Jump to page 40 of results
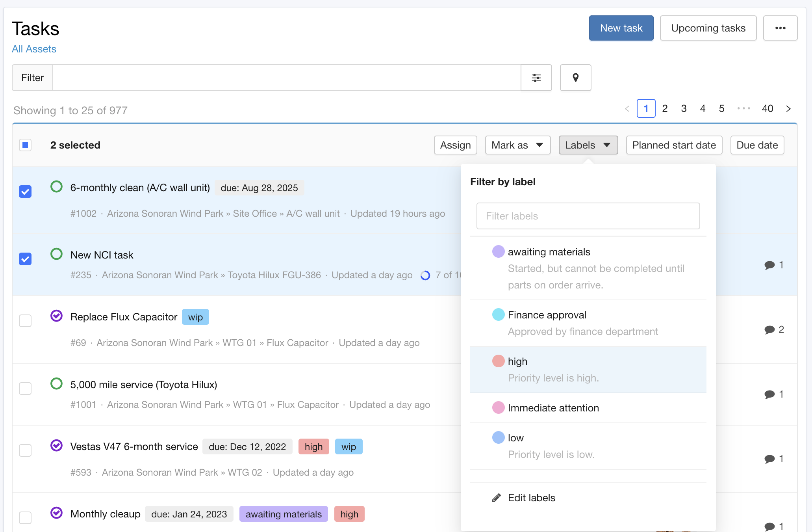The image size is (812, 532). pyautogui.click(x=768, y=108)
